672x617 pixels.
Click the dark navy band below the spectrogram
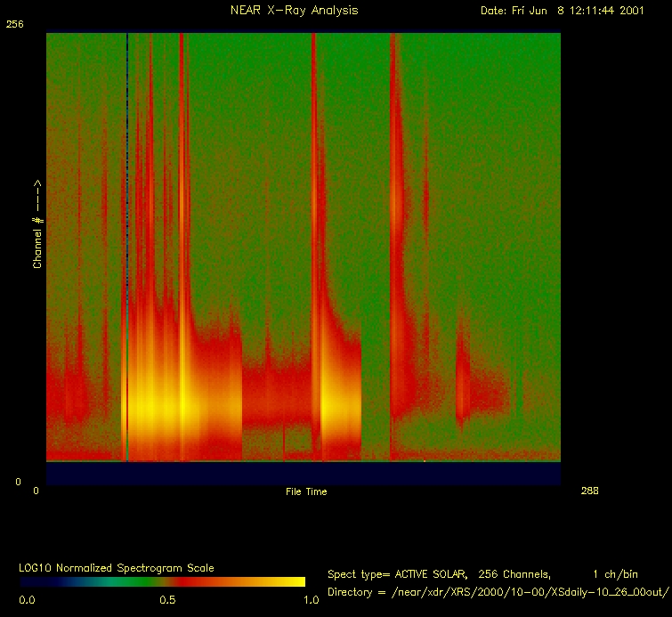(303, 474)
